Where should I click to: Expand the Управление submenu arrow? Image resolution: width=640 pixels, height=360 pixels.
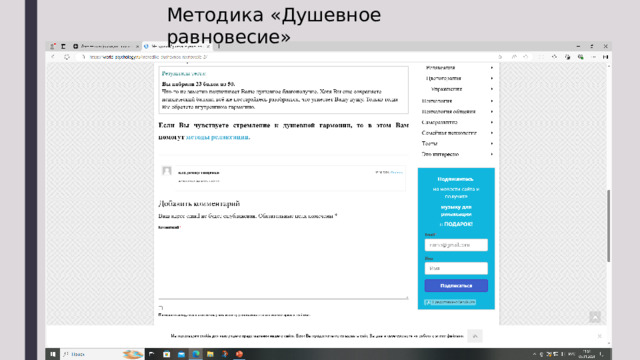pyautogui.click(x=492, y=89)
